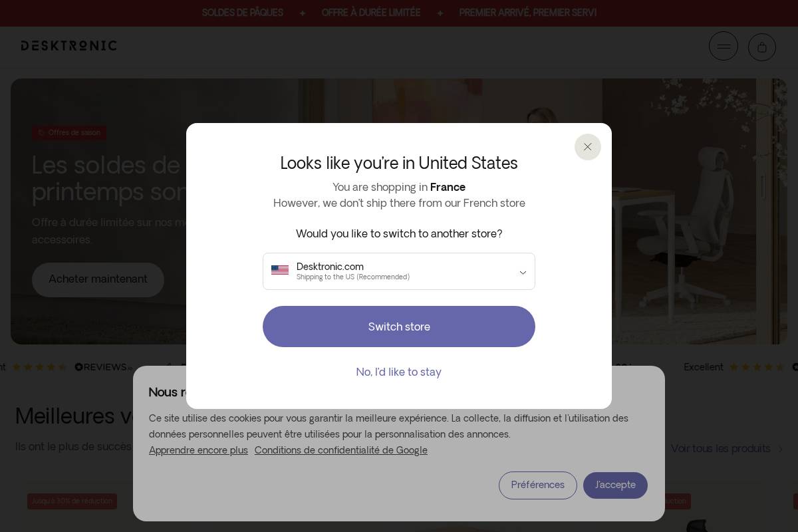This screenshot has width=798, height=532.
Task: Click "Voir tous les produits" link
Action: pyautogui.click(x=720, y=449)
